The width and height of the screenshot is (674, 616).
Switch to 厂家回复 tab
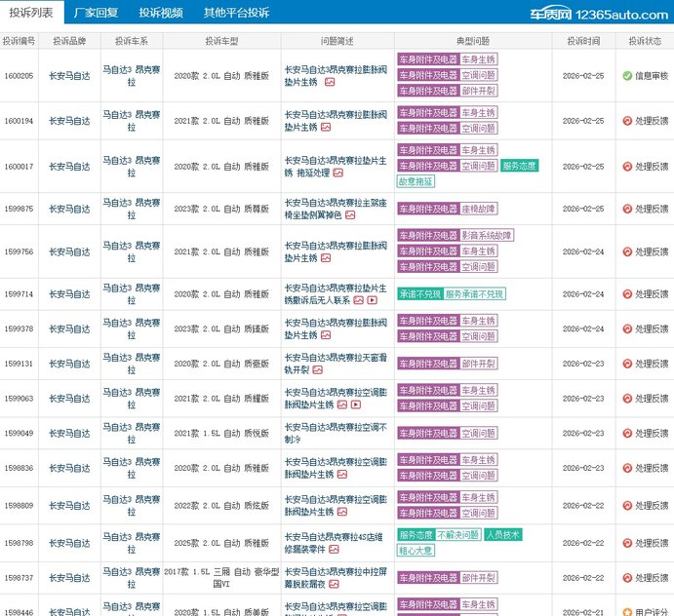[97, 13]
